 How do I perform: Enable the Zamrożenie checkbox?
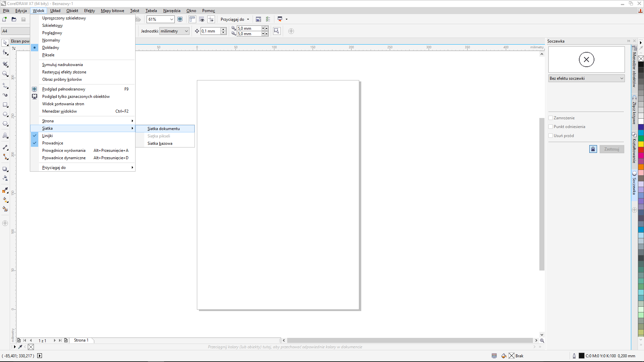[550, 118]
